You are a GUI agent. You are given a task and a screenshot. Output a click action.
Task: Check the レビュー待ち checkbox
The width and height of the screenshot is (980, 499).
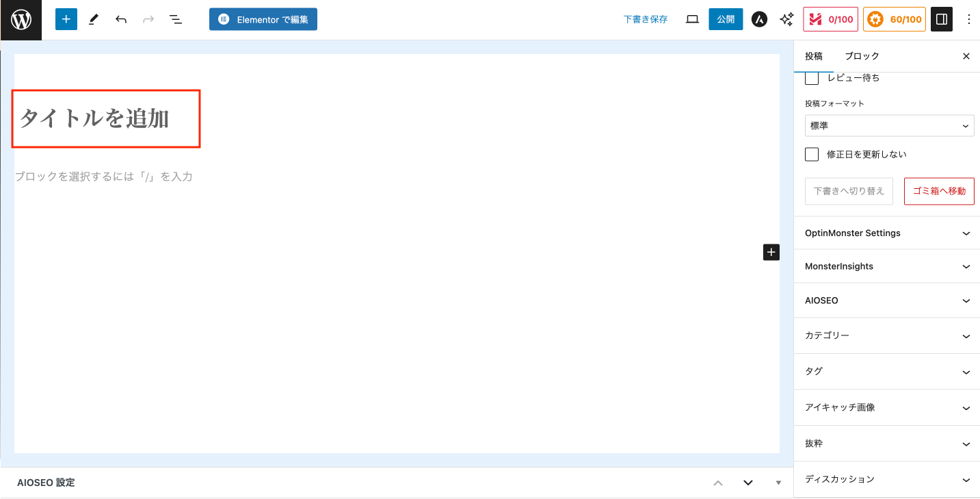pos(812,78)
